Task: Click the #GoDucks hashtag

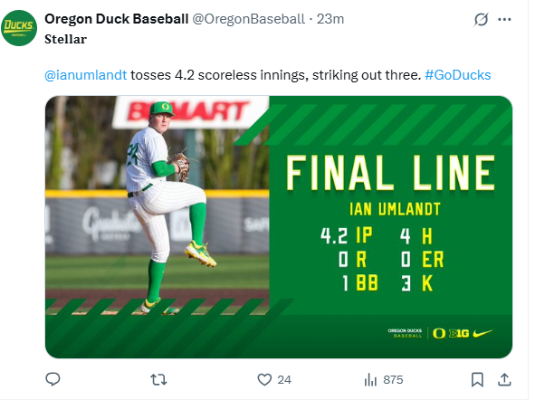Action: 458,75
